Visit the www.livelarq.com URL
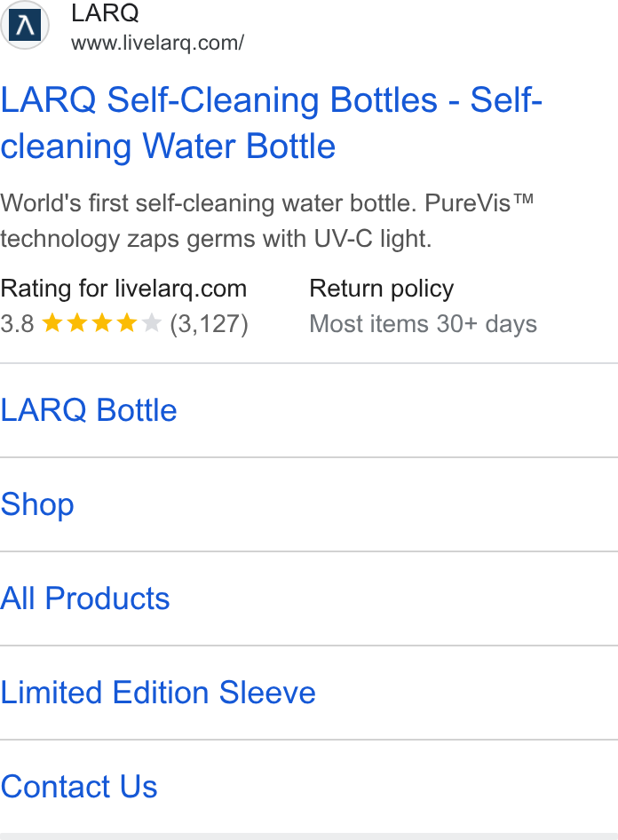 [157, 43]
